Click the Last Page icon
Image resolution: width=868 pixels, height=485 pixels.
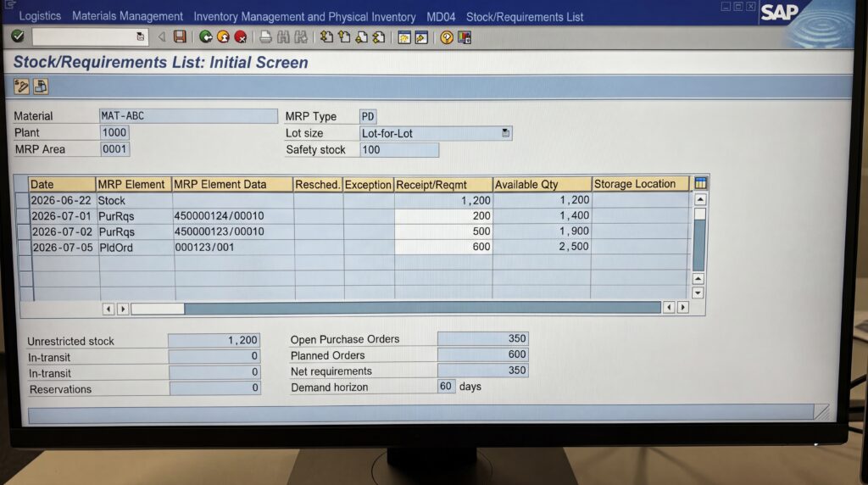(379, 37)
